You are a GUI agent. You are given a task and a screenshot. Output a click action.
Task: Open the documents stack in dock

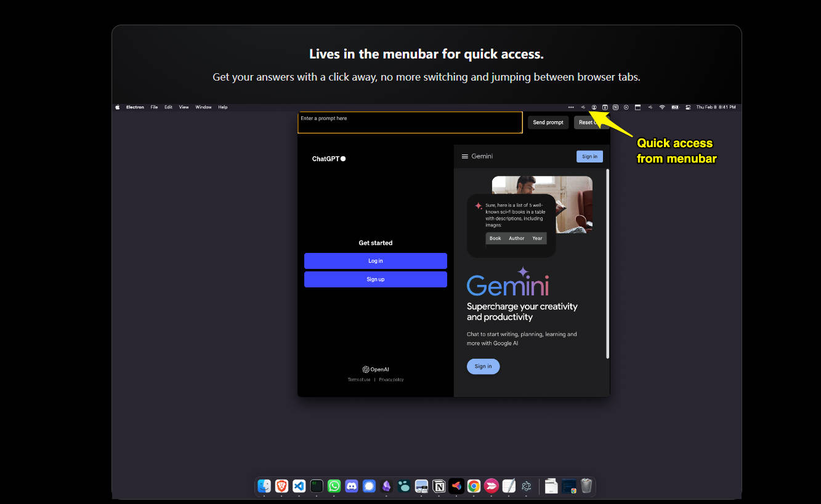point(551,486)
